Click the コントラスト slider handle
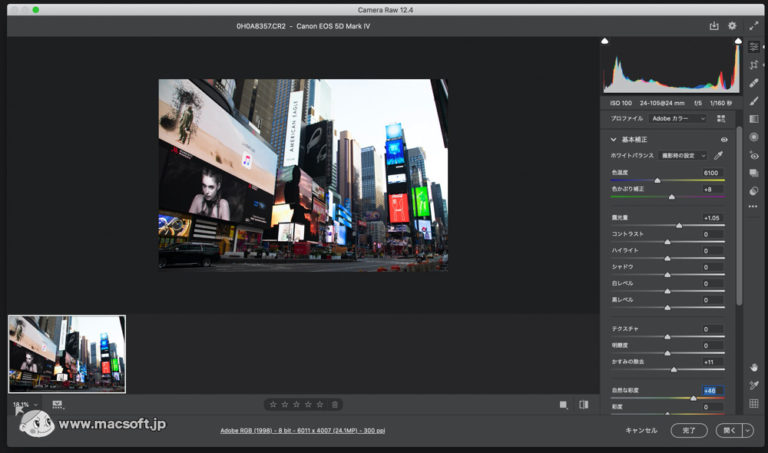768x453 pixels. click(667, 242)
